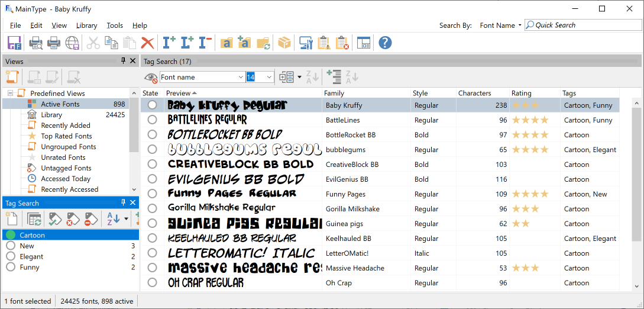Viewport: 644px width, 309px height.
Task: Open Help via blue question mark icon
Action: pos(385,43)
